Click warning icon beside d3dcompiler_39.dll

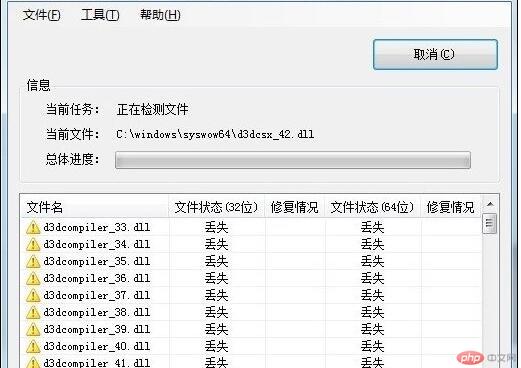click(x=33, y=329)
